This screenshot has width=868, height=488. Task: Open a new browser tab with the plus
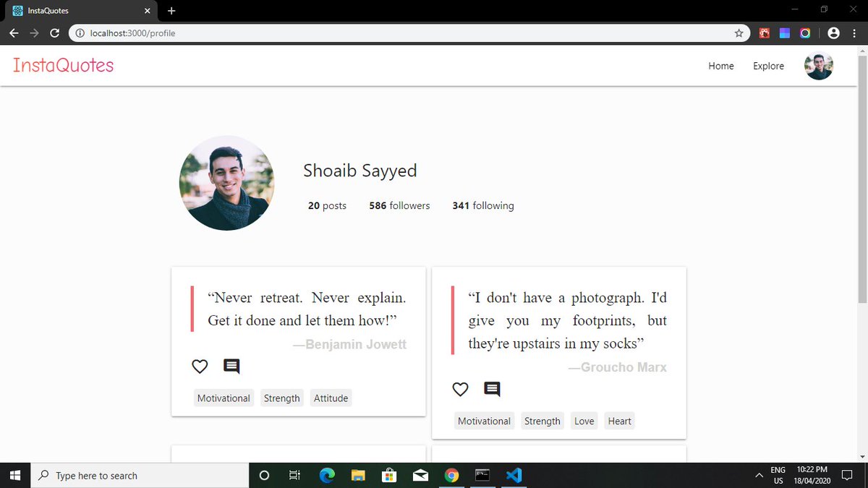(171, 11)
